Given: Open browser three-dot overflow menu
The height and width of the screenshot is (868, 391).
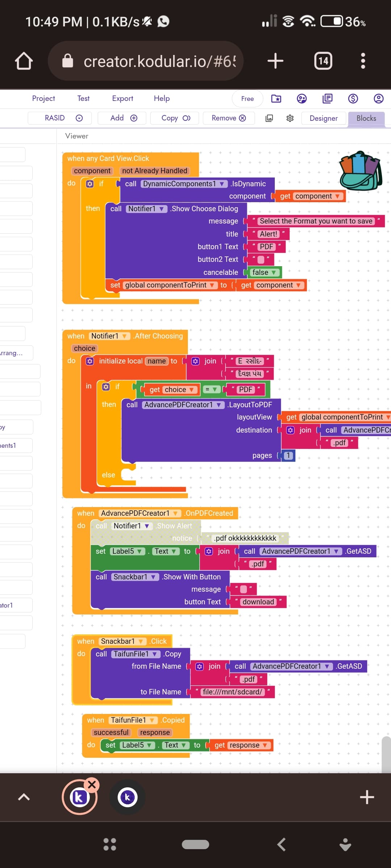Looking at the screenshot, I should (363, 61).
